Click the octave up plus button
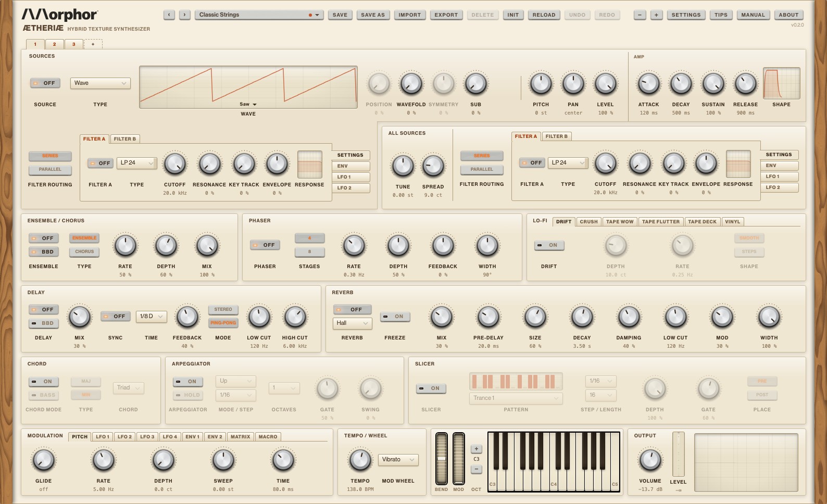 point(476,449)
